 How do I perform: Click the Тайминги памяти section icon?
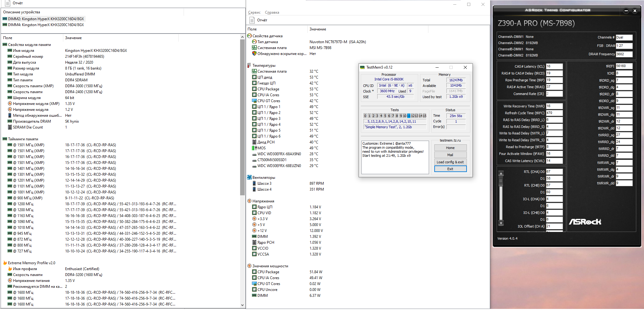click(x=5, y=139)
